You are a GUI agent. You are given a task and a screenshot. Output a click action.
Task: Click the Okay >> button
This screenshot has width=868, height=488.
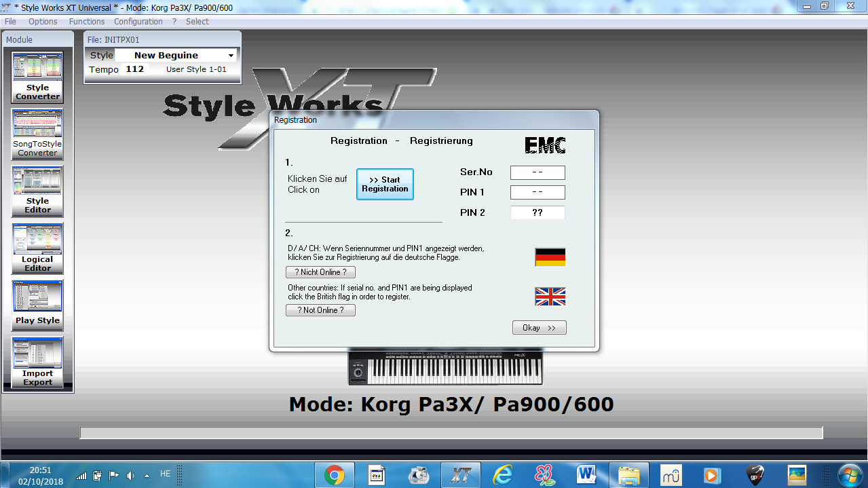[x=539, y=328]
